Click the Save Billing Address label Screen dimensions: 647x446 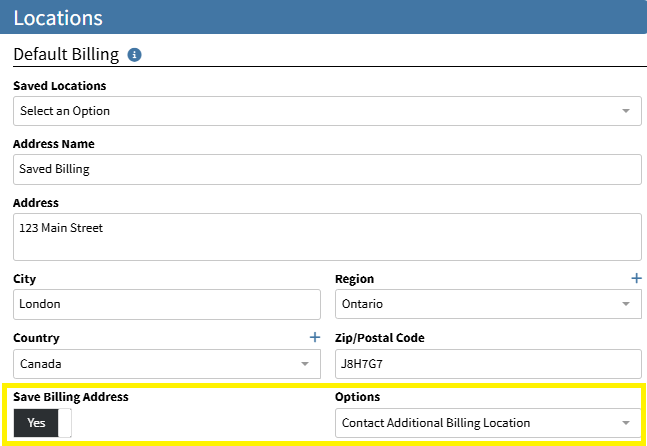coord(70,397)
